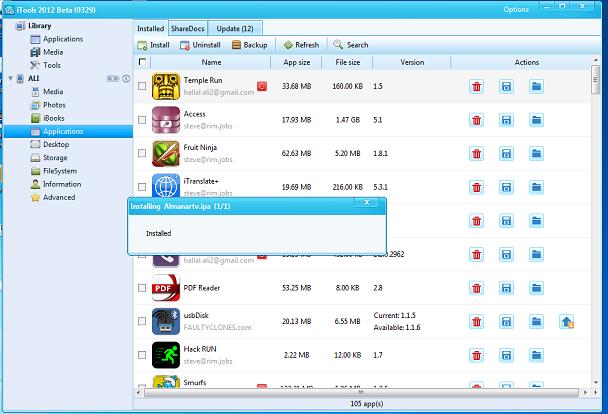Viewport: 608px width, 414px height.
Task: Click the horizontal scrollbar thumb
Action: tap(361, 393)
